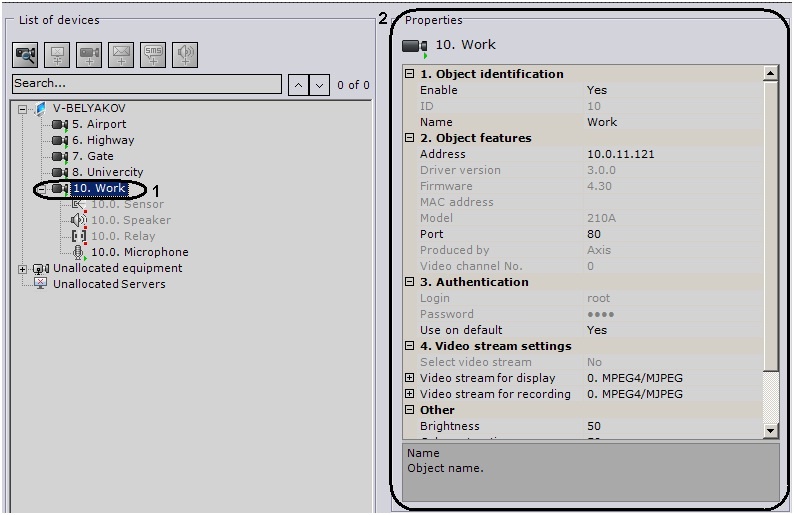
Task: Click the Unallocated Servers icon
Action: (x=41, y=284)
